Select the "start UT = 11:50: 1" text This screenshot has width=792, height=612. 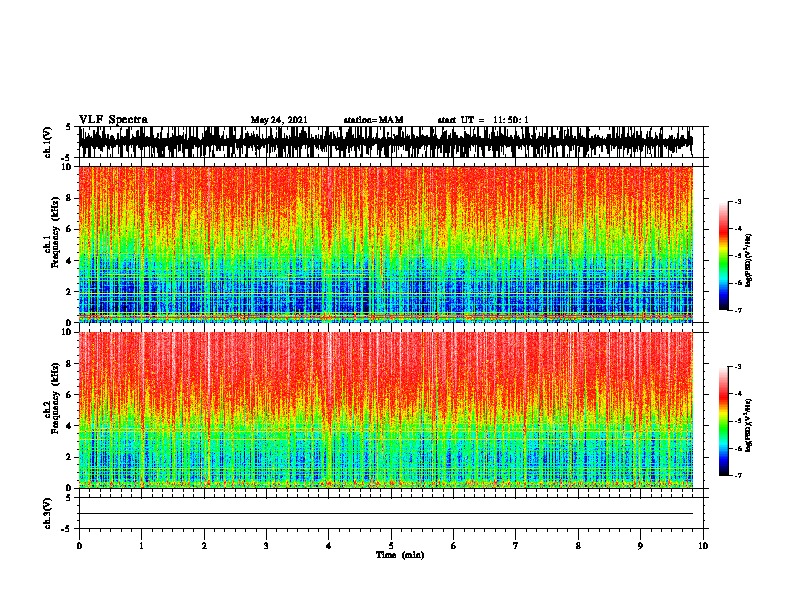(x=483, y=120)
